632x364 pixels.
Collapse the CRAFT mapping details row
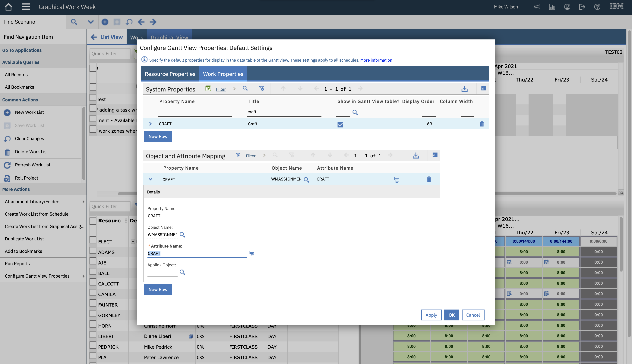point(150,179)
